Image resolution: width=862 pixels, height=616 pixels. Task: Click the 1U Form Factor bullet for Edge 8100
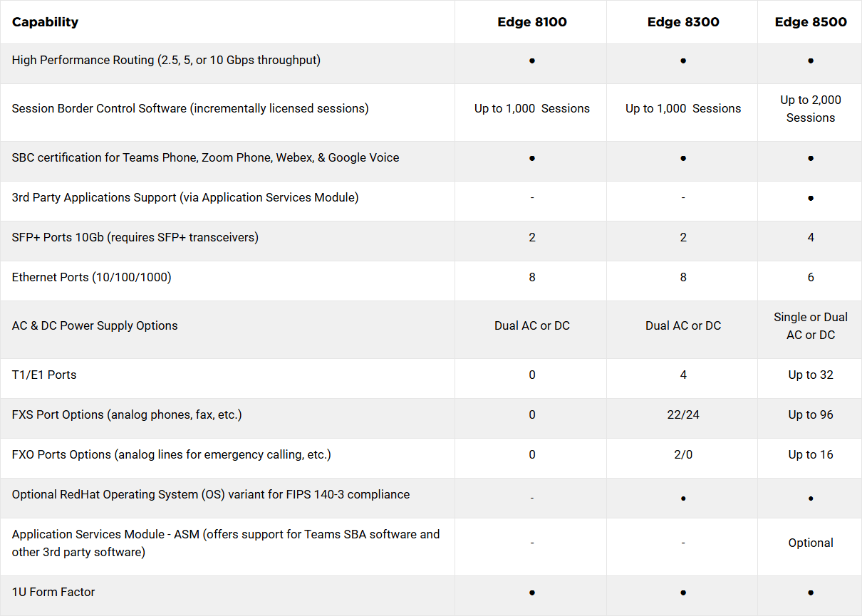pos(532,592)
